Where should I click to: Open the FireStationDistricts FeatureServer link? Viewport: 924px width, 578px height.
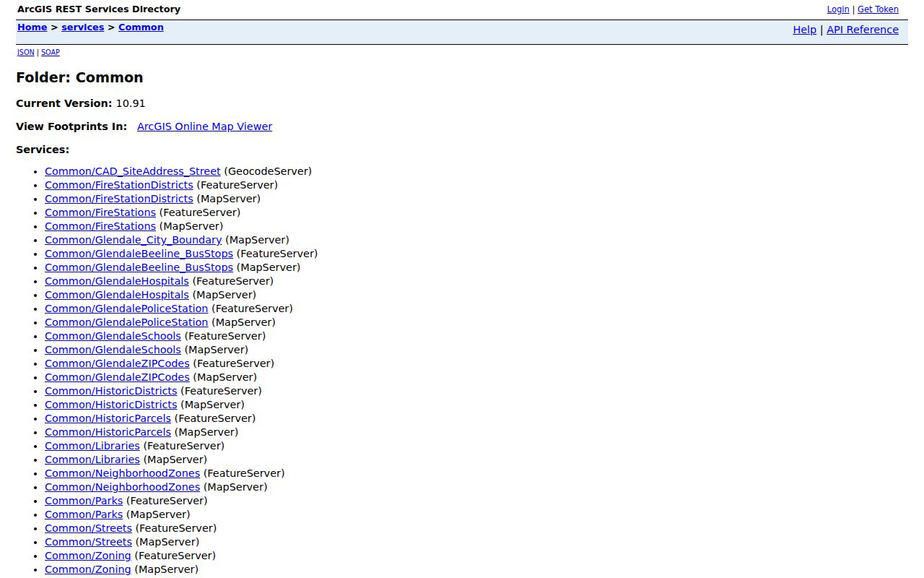pos(119,185)
